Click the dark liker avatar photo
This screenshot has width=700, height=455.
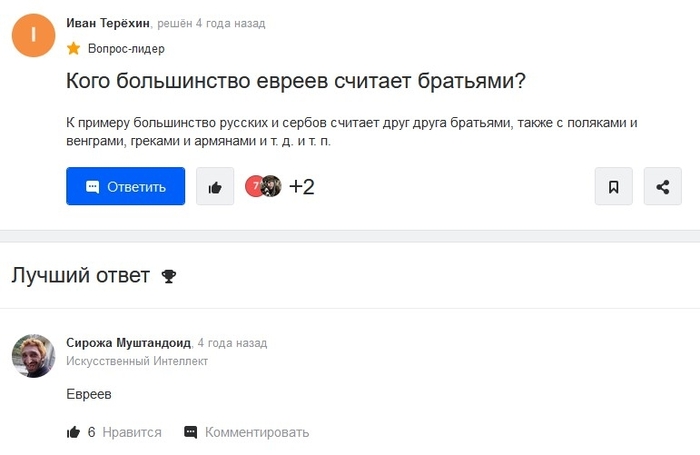271,186
